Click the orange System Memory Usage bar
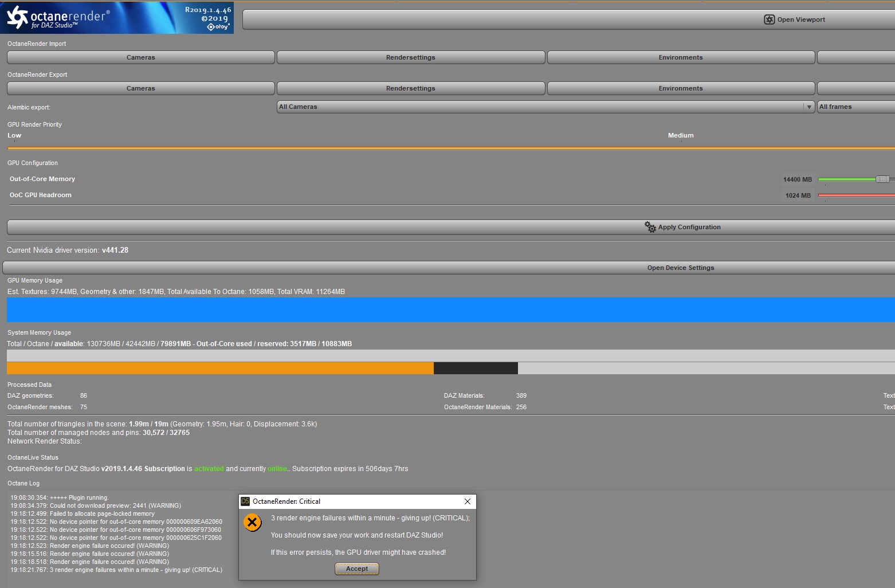 (220, 368)
